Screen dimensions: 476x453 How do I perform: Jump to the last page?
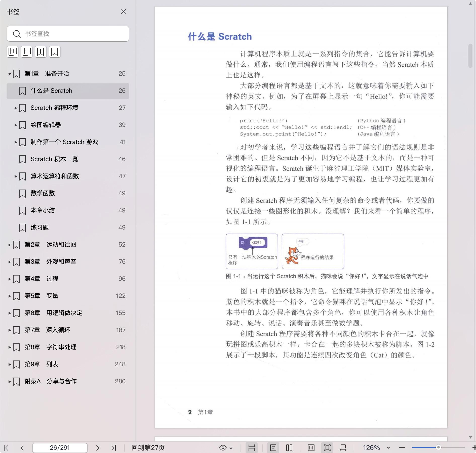114,448
